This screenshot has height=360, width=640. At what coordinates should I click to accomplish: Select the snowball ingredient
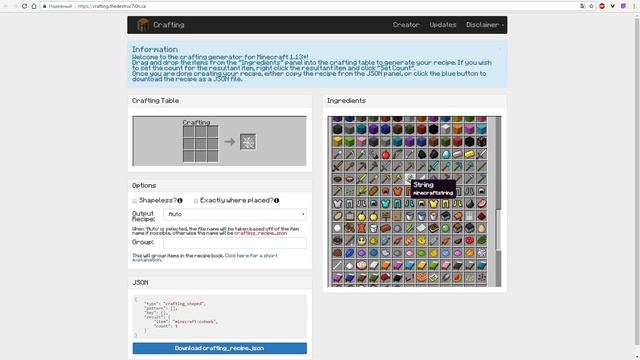point(337,228)
